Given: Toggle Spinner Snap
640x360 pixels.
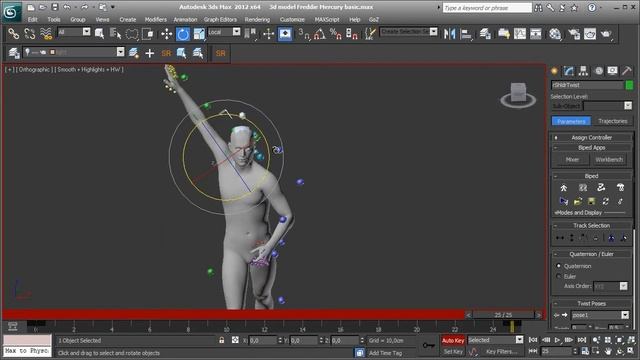Looking at the screenshot, I should [351, 33].
